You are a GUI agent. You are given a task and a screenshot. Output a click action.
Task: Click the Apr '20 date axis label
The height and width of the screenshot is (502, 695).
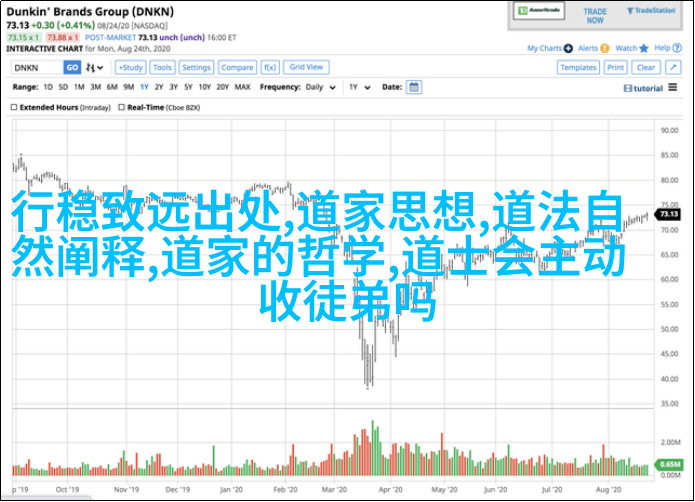[390, 490]
